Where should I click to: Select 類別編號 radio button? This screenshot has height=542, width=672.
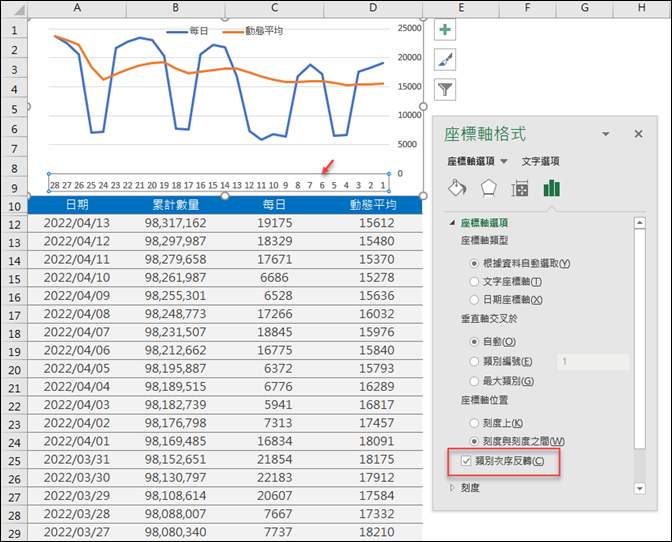click(x=474, y=362)
